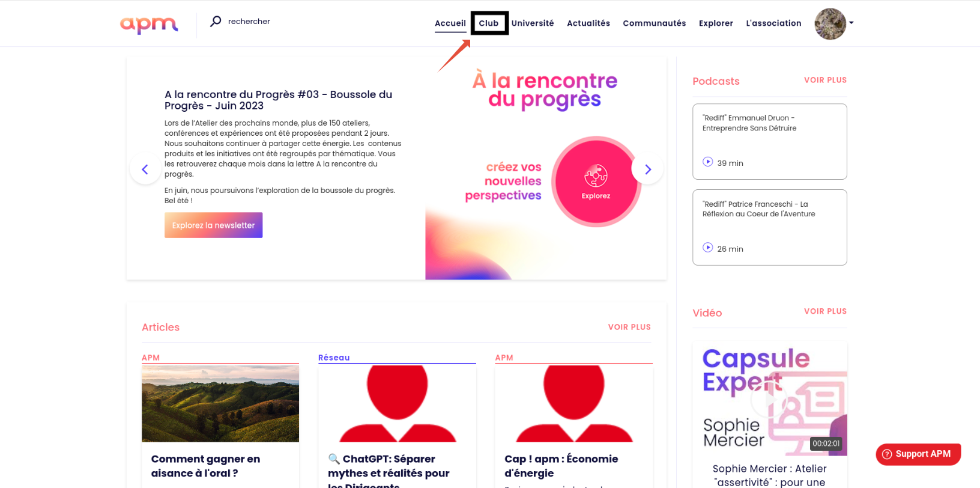
Task: Open the Sophie Mercier video thumbnail
Action: click(x=769, y=399)
